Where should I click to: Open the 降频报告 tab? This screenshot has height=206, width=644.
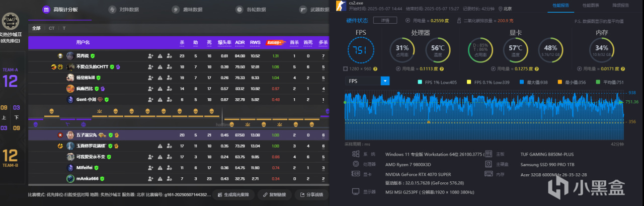click(x=620, y=6)
